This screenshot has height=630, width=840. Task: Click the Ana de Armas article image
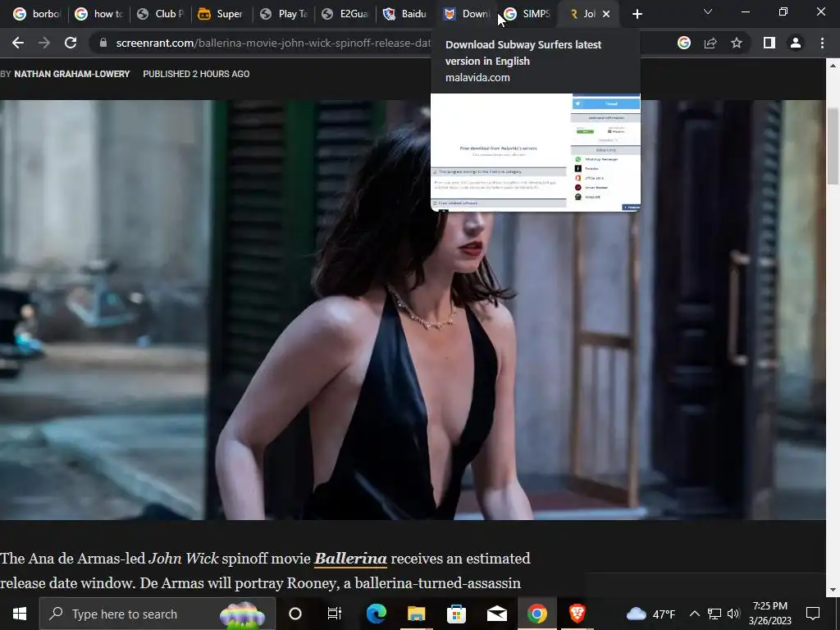413,309
